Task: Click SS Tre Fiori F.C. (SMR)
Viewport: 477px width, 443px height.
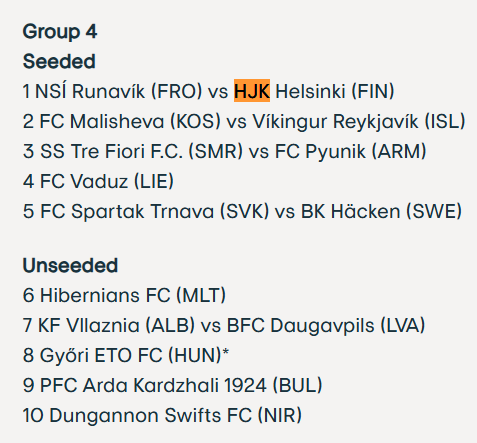Action: pos(141,151)
